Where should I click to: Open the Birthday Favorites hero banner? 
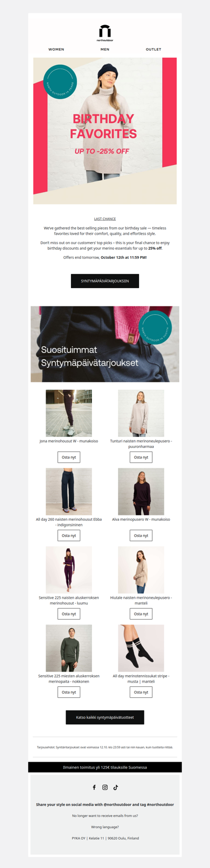(105, 131)
